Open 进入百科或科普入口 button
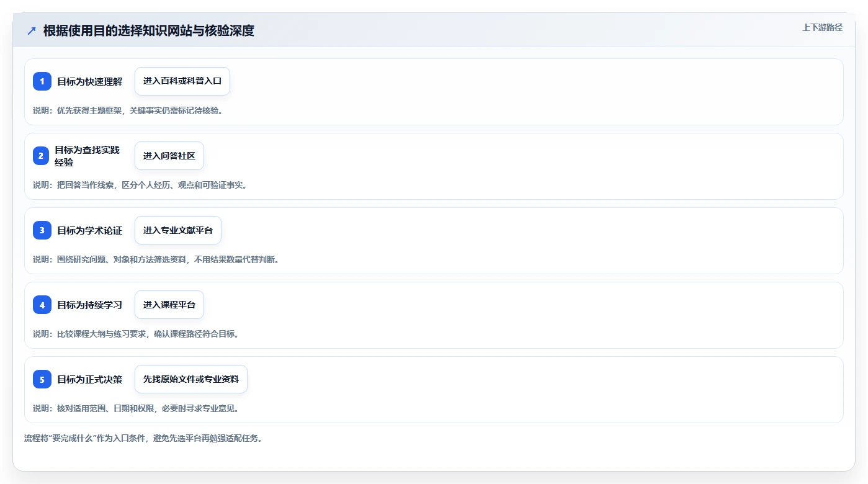Viewport: 868px width, 484px height. [182, 81]
